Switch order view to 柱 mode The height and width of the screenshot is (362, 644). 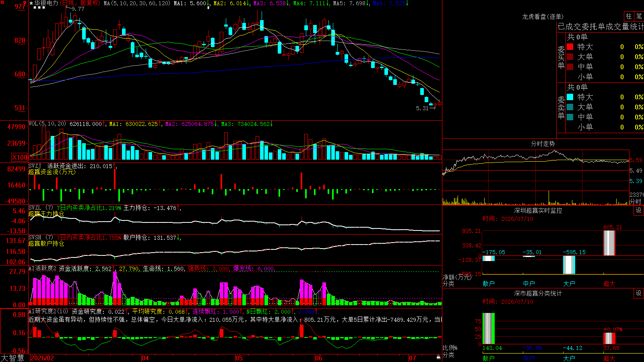[629, 16]
